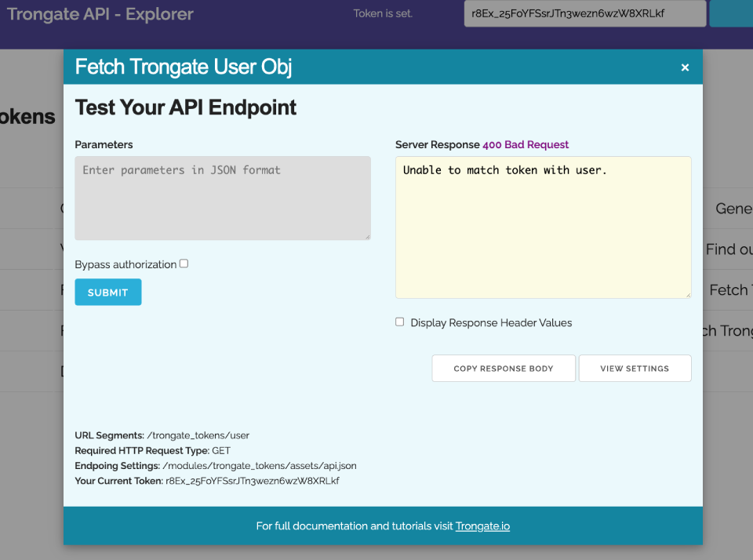Click the Bypass authorization label text
This screenshot has width=753, height=560.
point(125,264)
